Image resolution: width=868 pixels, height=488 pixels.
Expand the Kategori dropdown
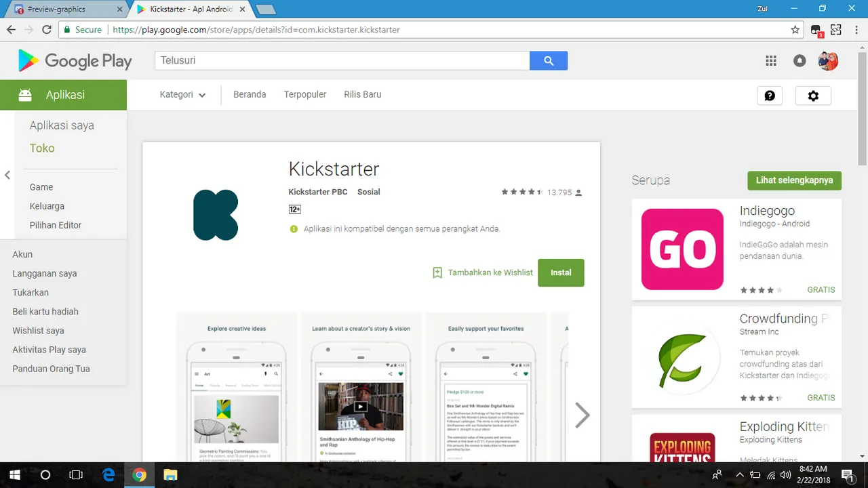click(183, 95)
